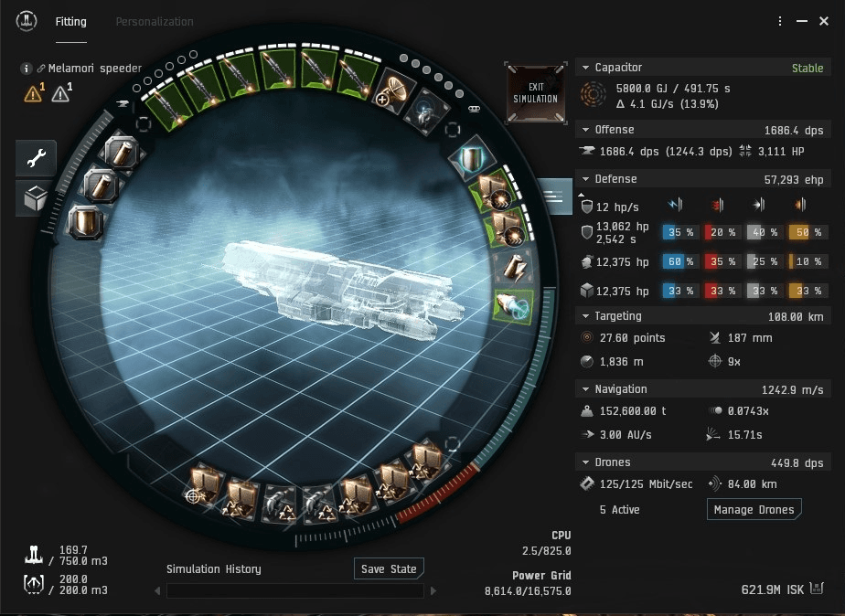The height and width of the screenshot is (616, 845).
Task: Click the drone bandwidth icon
Action: tap(587, 483)
